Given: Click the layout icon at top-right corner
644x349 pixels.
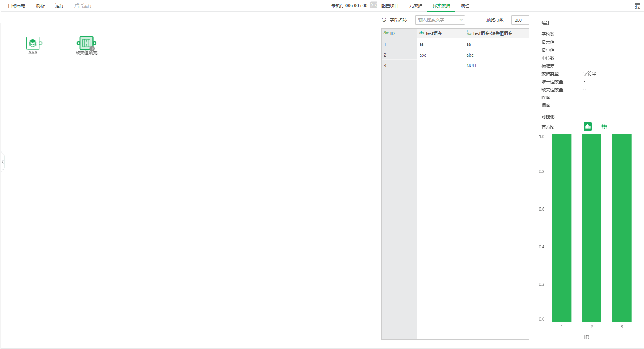Looking at the screenshot, I should [x=637, y=6].
